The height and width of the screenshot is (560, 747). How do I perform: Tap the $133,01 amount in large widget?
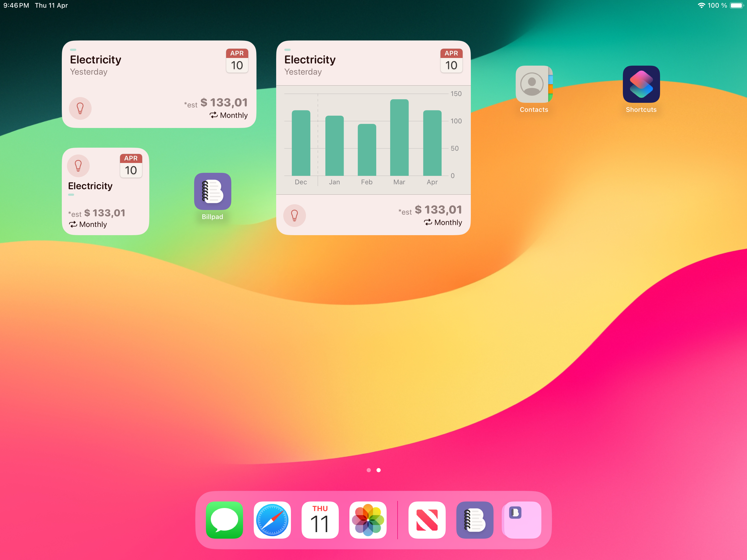click(x=438, y=210)
